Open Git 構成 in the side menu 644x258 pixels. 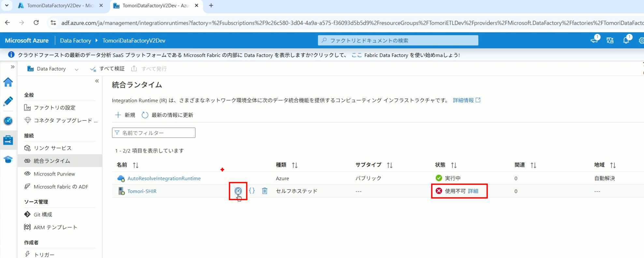[43, 214]
